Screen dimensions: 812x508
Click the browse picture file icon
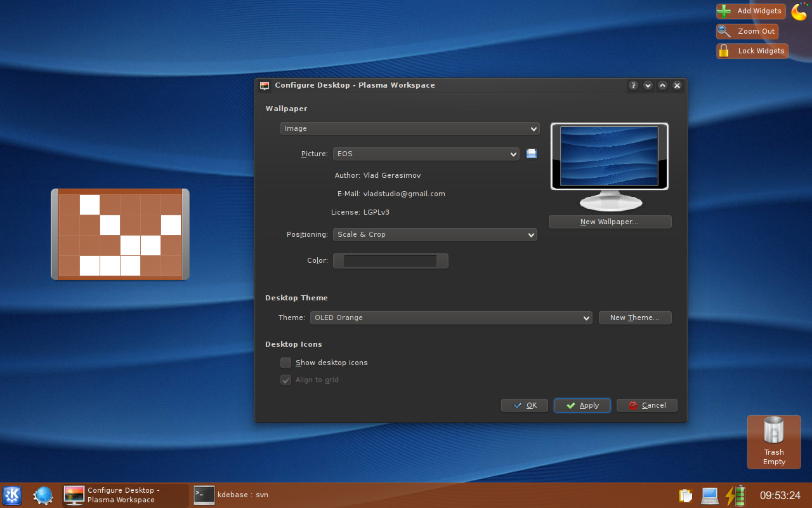click(x=532, y=154)
